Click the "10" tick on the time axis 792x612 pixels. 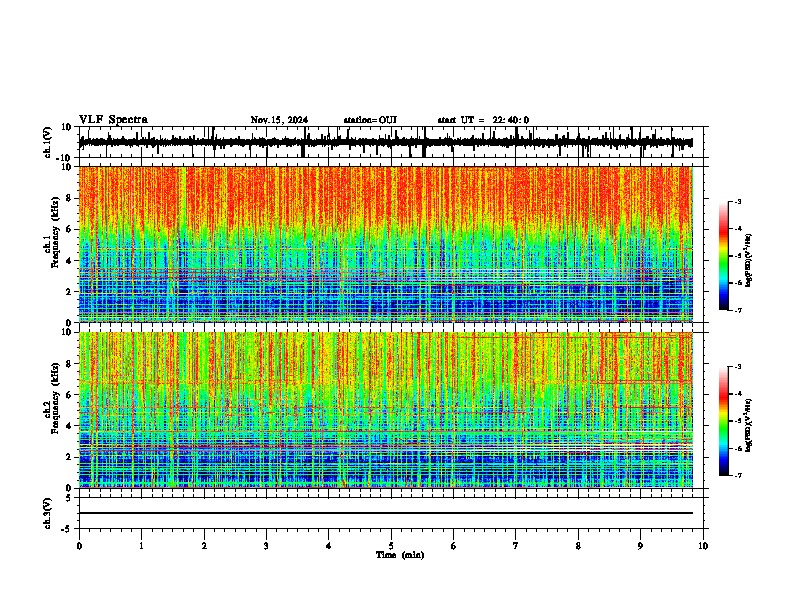pos(703,546)
